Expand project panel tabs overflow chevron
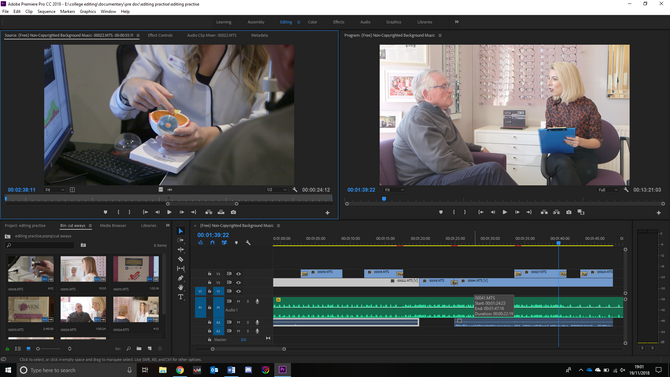Image resolution: width=670 pixels, height=377 pixels. 168,225
